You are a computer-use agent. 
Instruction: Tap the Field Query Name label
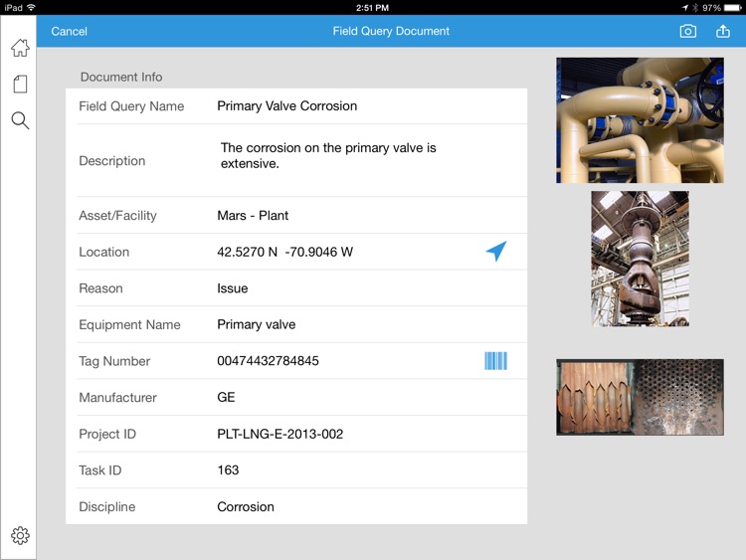point(131,106)
